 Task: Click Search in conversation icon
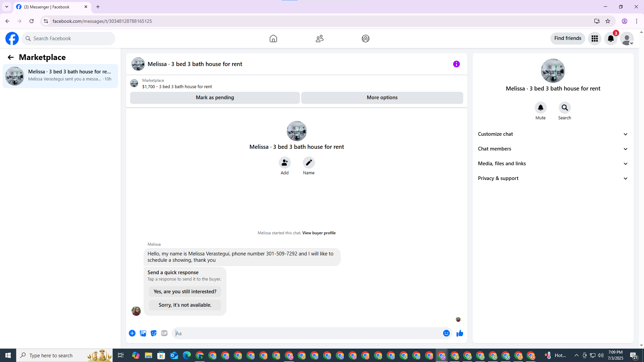click(x=565, y=108)
